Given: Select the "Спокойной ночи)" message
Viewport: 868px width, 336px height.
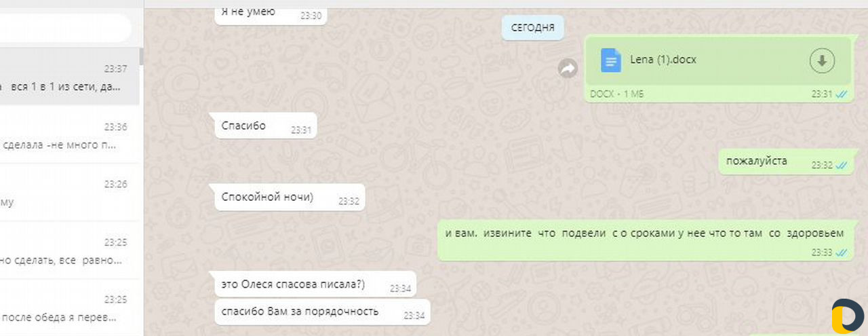Looking at the screenshot, I should coord(290,198).
